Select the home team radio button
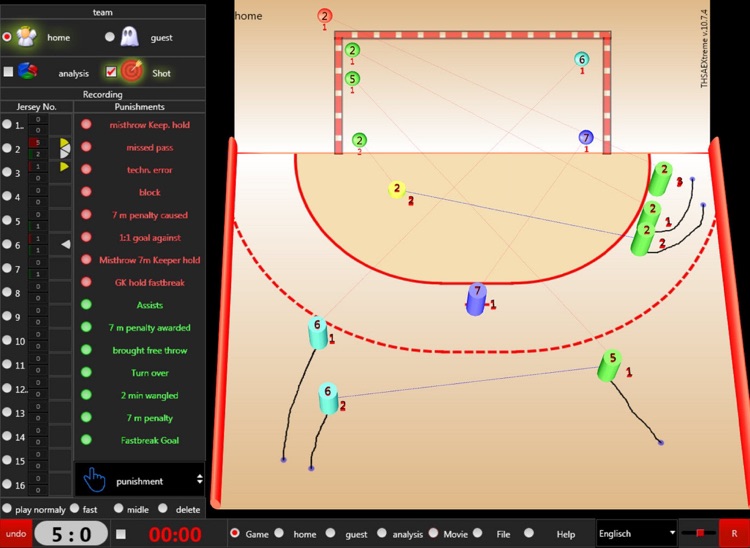The image size is (750, 548). point(7,37)
